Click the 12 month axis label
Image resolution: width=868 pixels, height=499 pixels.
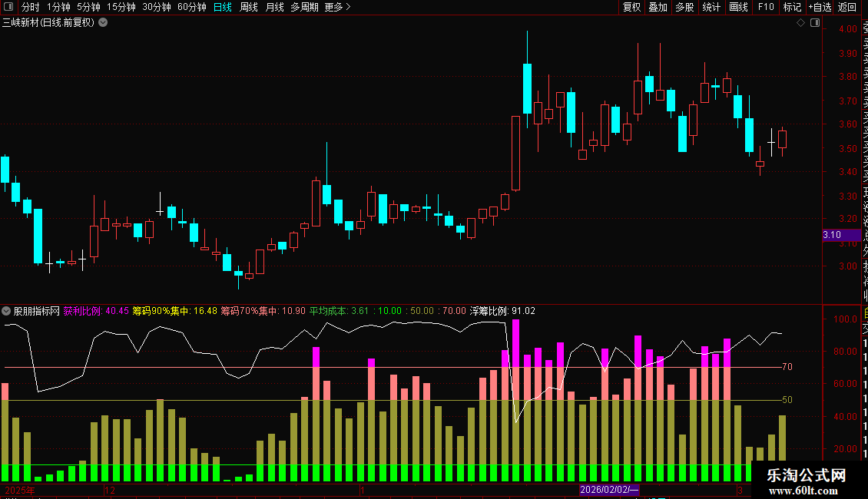click(110, 490)
